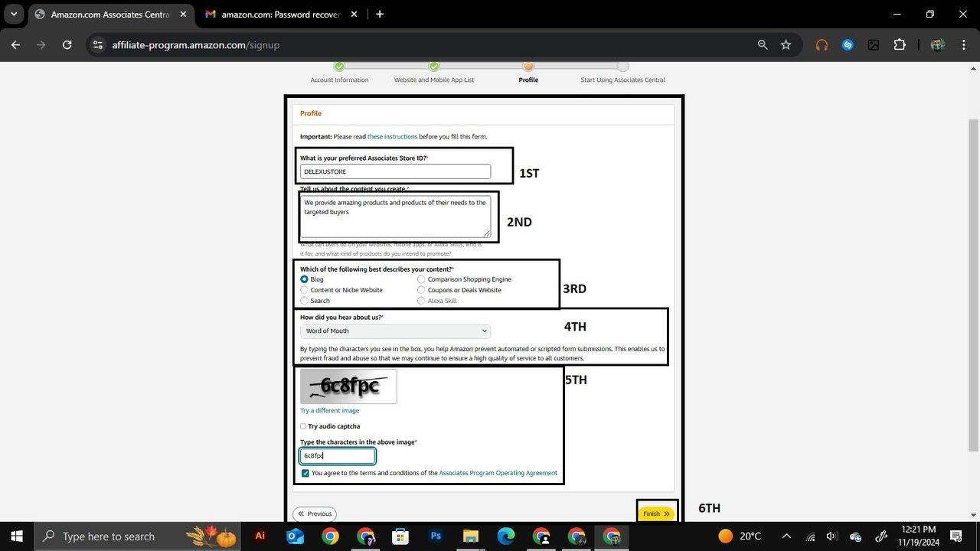Click the browser back arrow

(15, 45)
